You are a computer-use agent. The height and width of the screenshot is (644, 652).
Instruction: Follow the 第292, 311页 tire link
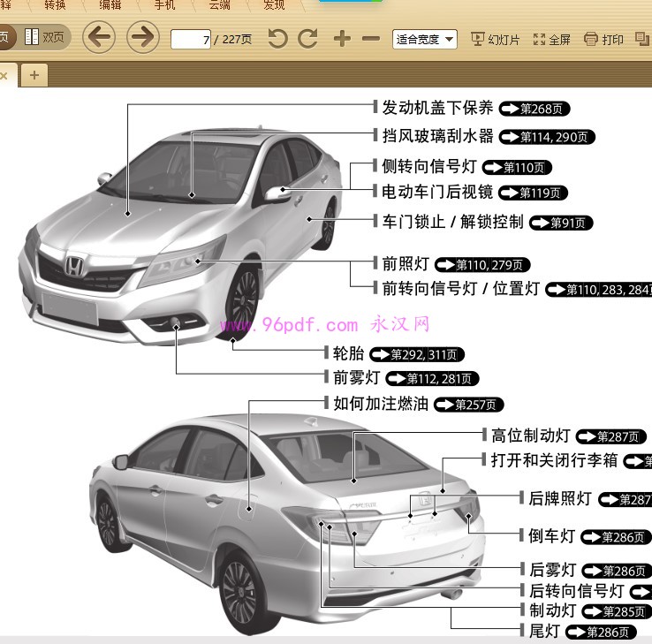click(x=417, y=354)
